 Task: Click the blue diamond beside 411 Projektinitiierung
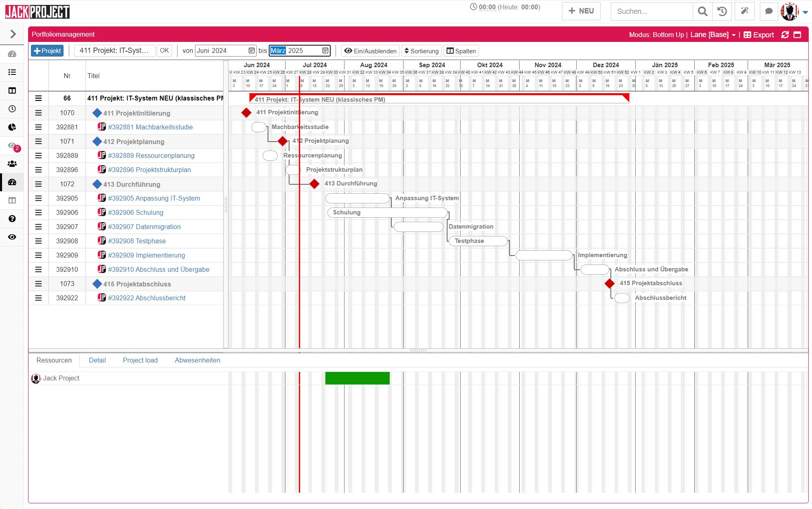click(x=97, y=113)
